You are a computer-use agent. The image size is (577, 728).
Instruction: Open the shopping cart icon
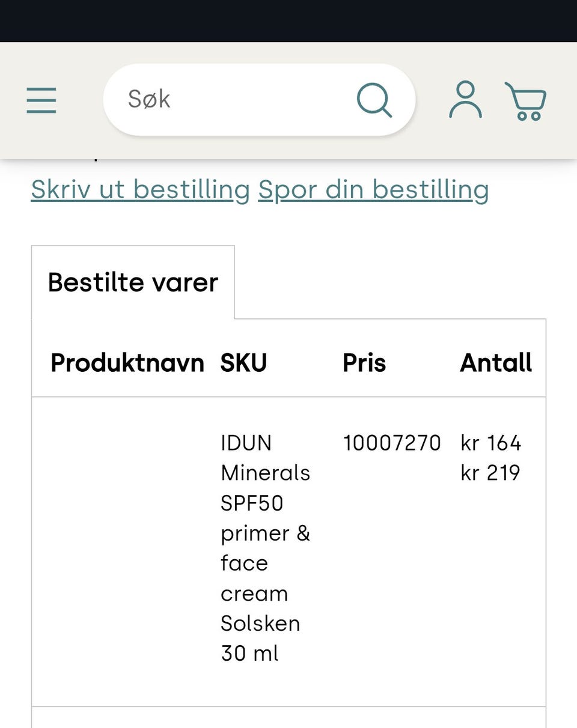525,101
